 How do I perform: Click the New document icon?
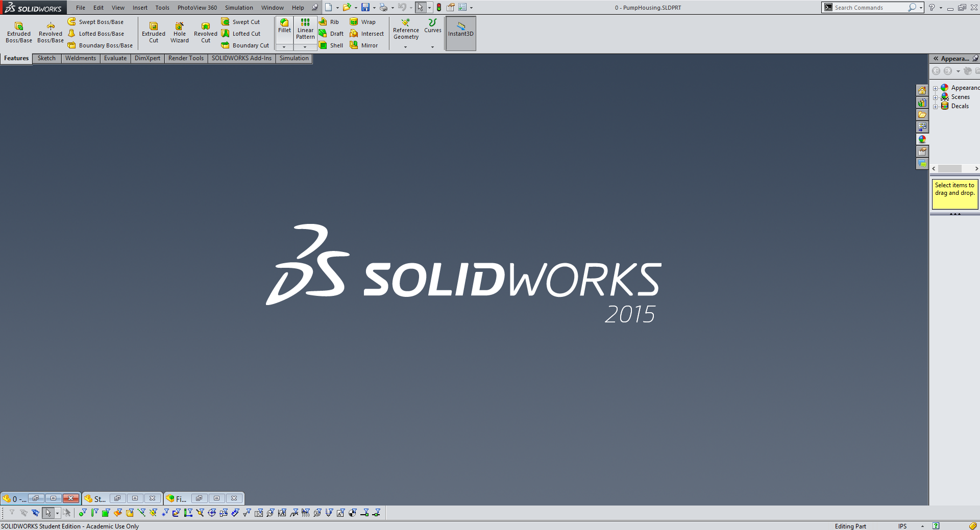pos(329,7)
